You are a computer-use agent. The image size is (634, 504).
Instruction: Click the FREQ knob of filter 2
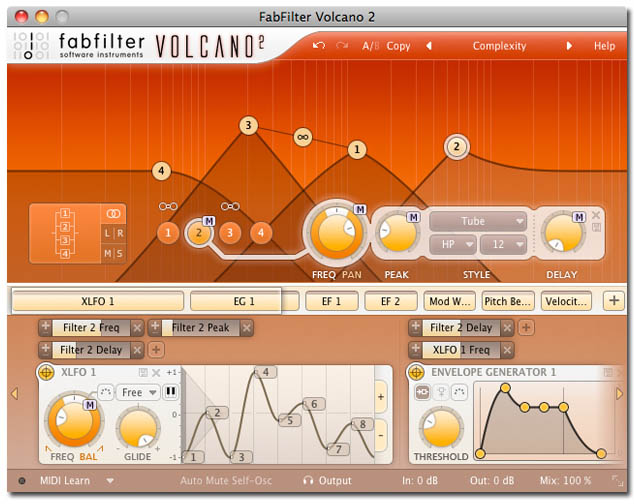[336, 233]
